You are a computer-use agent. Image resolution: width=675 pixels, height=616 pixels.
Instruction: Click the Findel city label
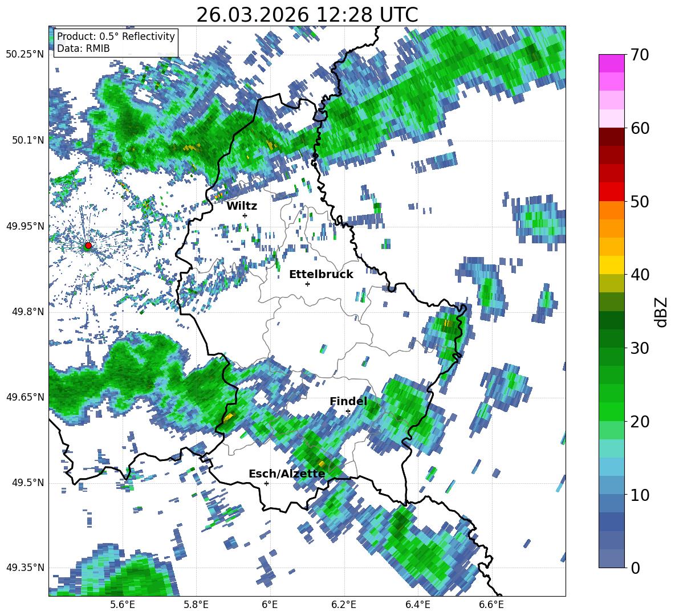coord(348,401)
